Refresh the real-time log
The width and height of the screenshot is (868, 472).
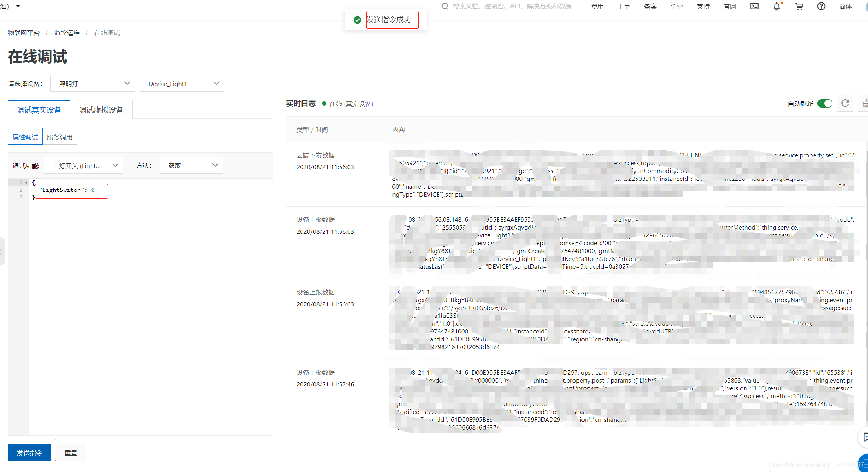tap(845, 103)
